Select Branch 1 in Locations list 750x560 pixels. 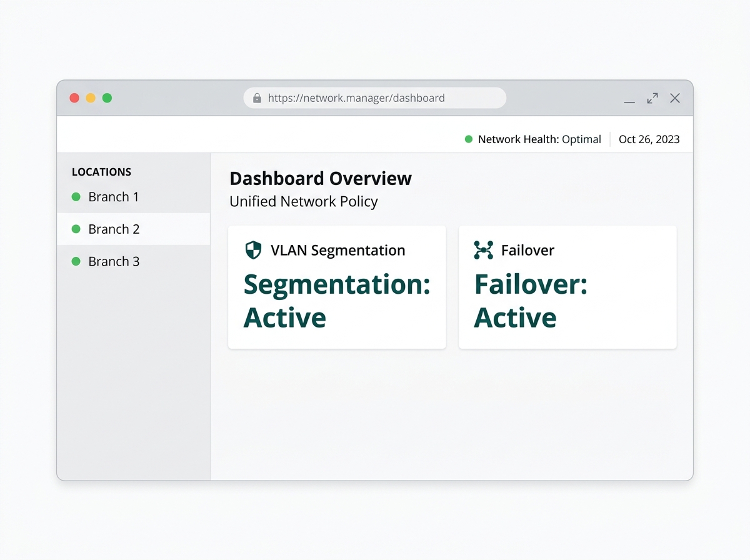click(134, 197)
